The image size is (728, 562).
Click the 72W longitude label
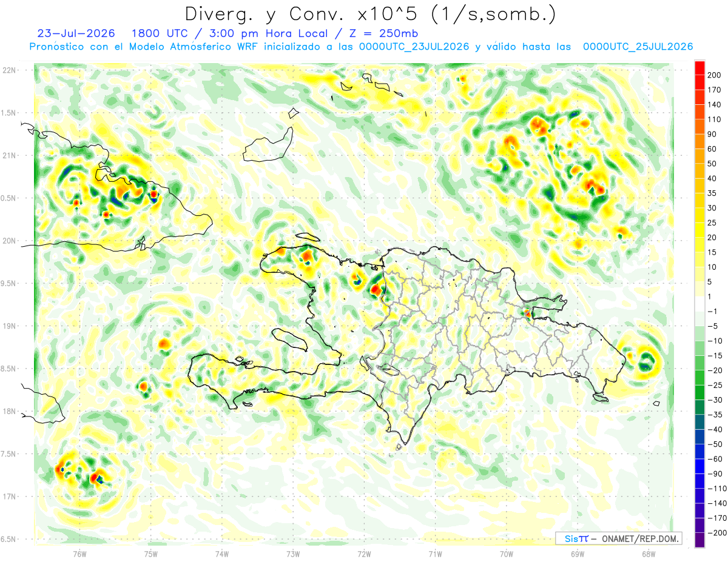click(x=364, y=554)
